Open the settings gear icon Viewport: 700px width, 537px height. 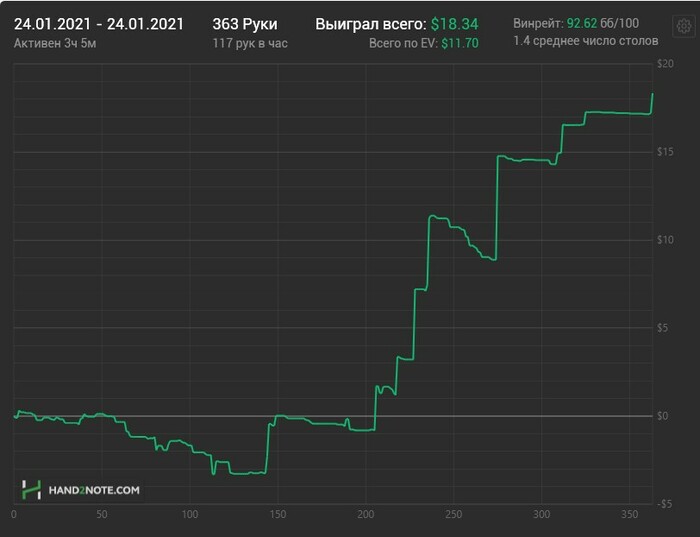683,26
